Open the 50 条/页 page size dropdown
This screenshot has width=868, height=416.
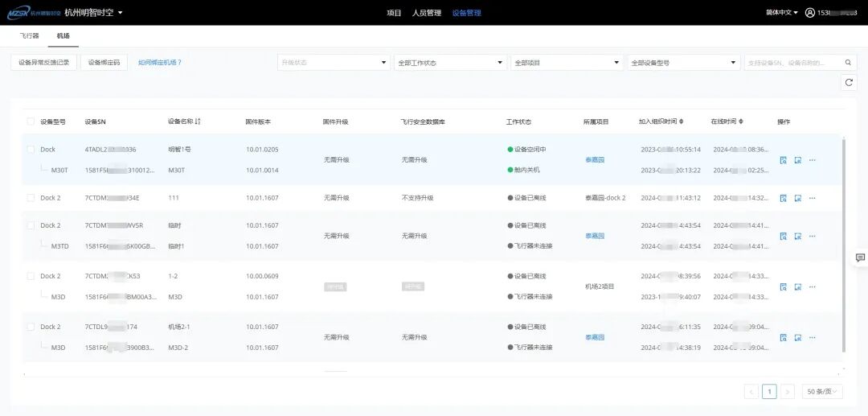pos(822,392)
